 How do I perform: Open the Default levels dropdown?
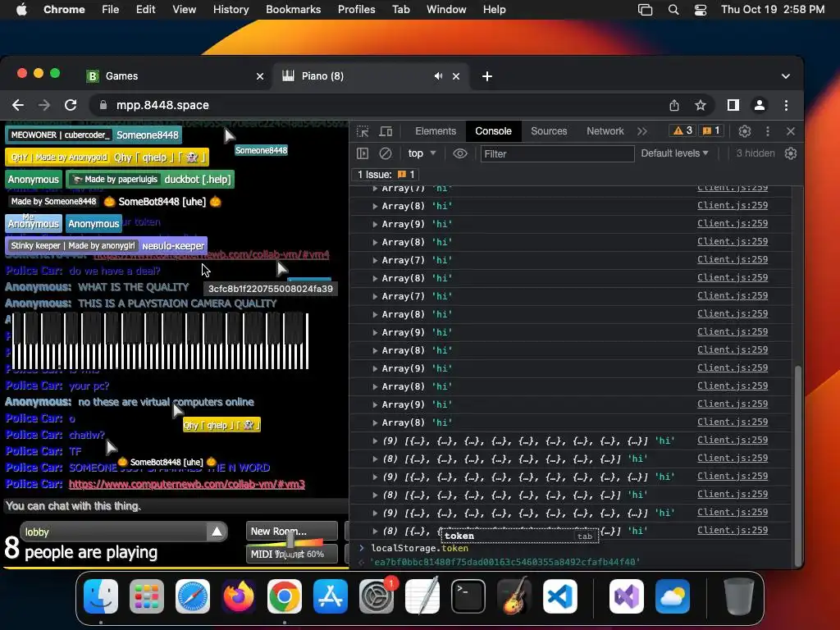tap(674, 153)
